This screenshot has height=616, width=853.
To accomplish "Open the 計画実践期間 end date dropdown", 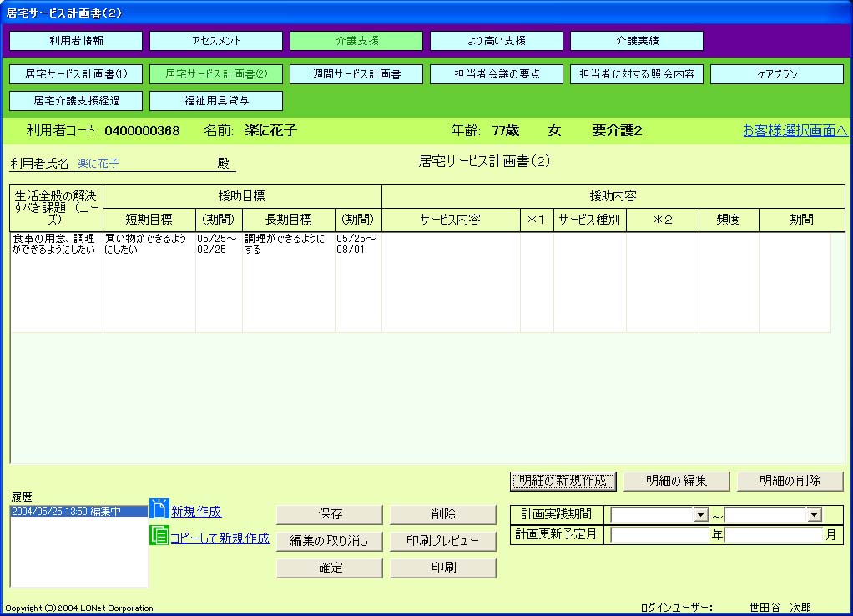I will [x=814, y=515].
